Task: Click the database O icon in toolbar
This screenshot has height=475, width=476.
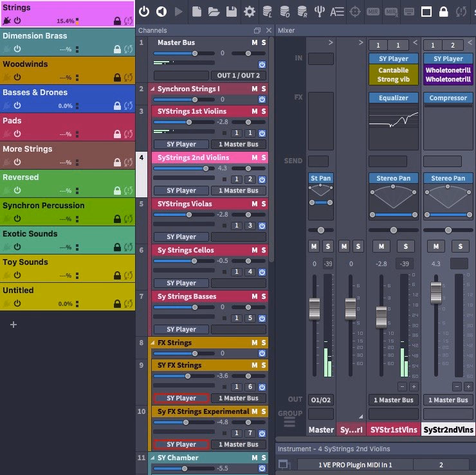Action: 285,12
